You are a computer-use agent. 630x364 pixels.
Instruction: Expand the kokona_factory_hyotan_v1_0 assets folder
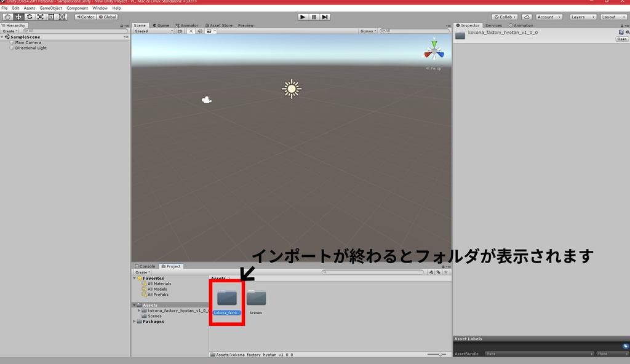139,310
